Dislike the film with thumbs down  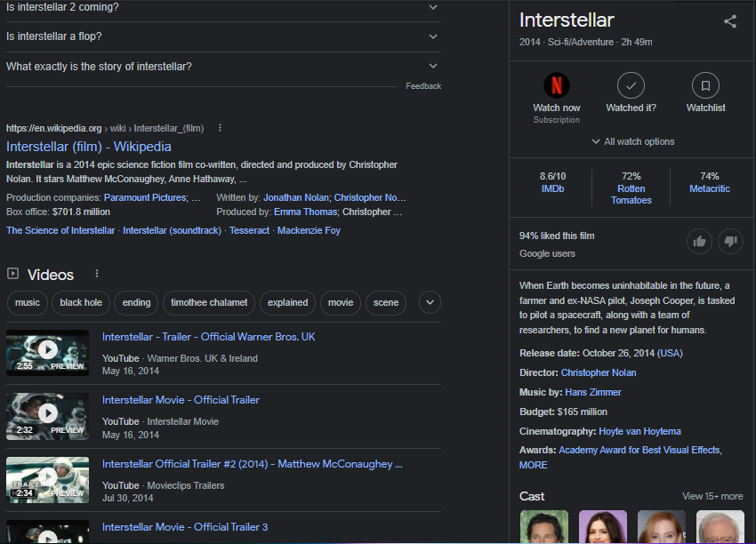(x=730, y=241)
